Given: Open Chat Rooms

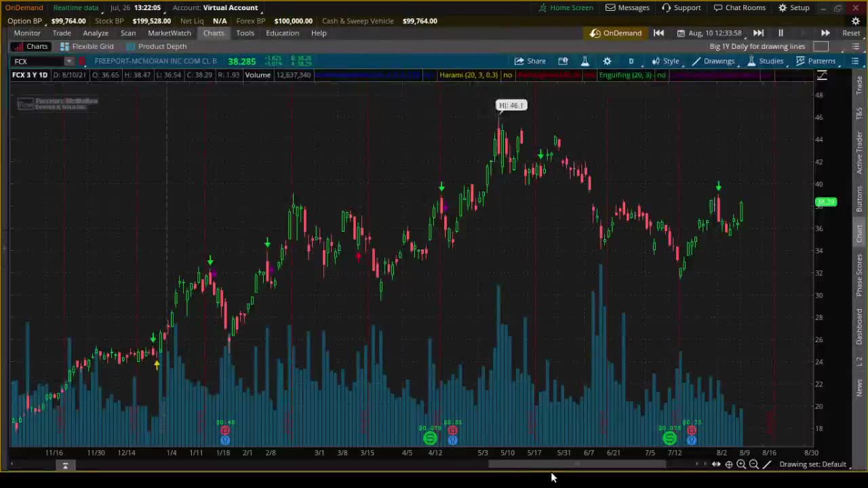Looking at the screenshot, I should pos(739,7).
